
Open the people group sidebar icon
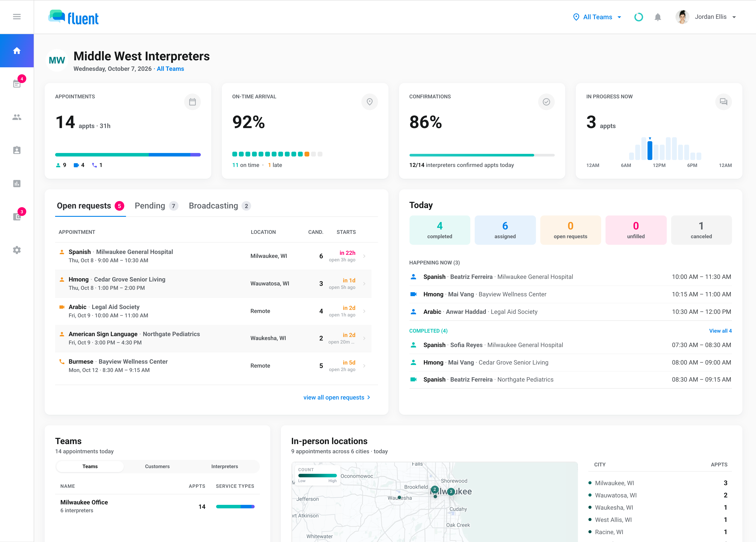(x=17, y=117)
